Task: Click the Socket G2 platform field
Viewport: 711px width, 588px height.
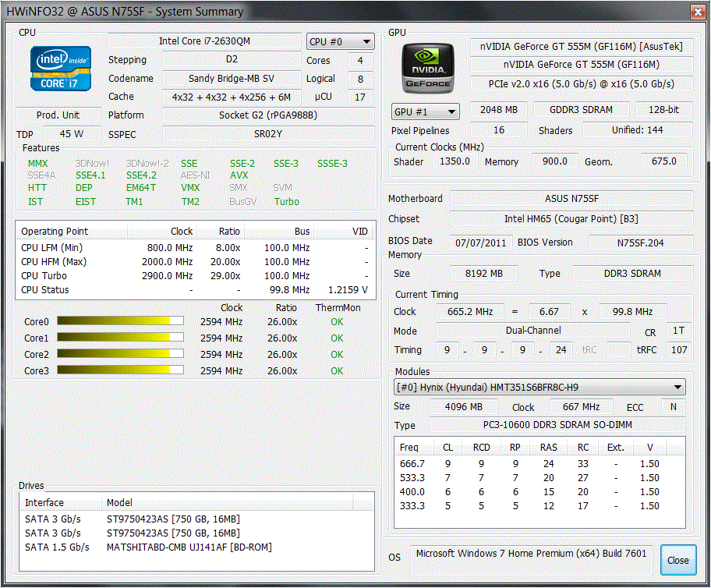Action: [x=268, y=115]
